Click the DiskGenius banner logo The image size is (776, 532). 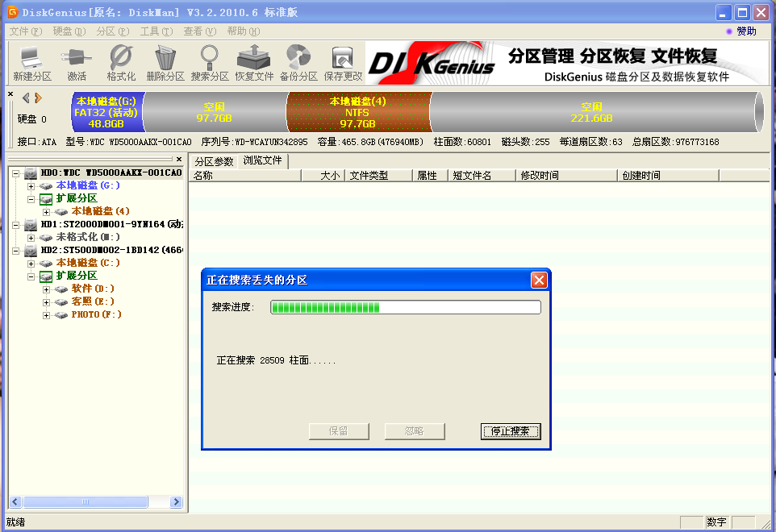(x=431, y=64)
